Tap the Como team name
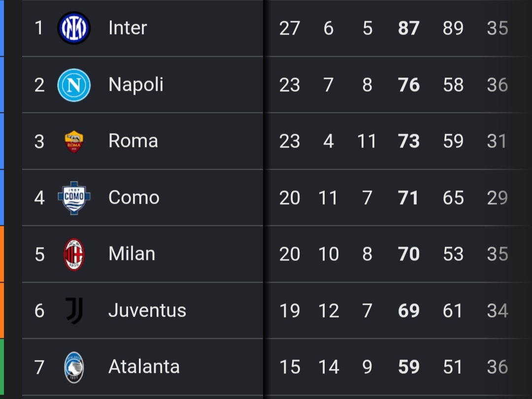The image size is (532, 399). coord(133,198)
